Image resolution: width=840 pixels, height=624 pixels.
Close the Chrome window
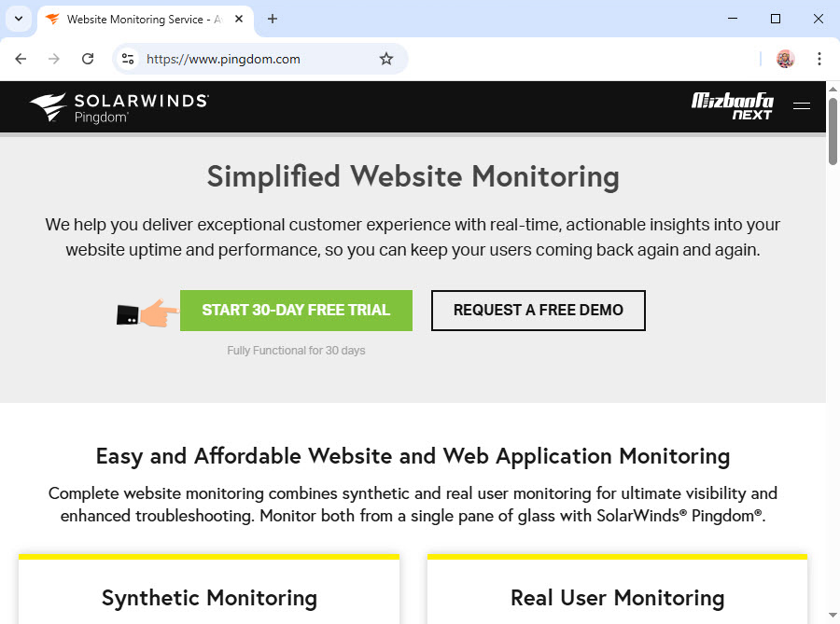pos(818,19)
